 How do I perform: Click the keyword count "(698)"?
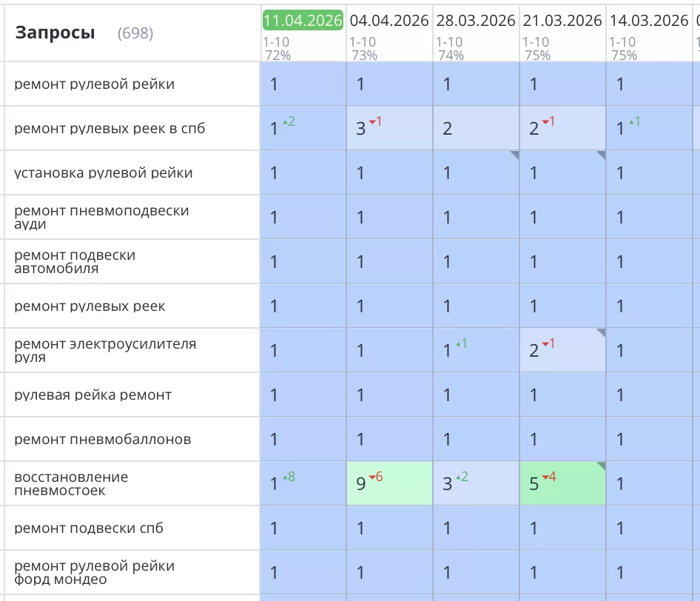(x=137, y=33)
